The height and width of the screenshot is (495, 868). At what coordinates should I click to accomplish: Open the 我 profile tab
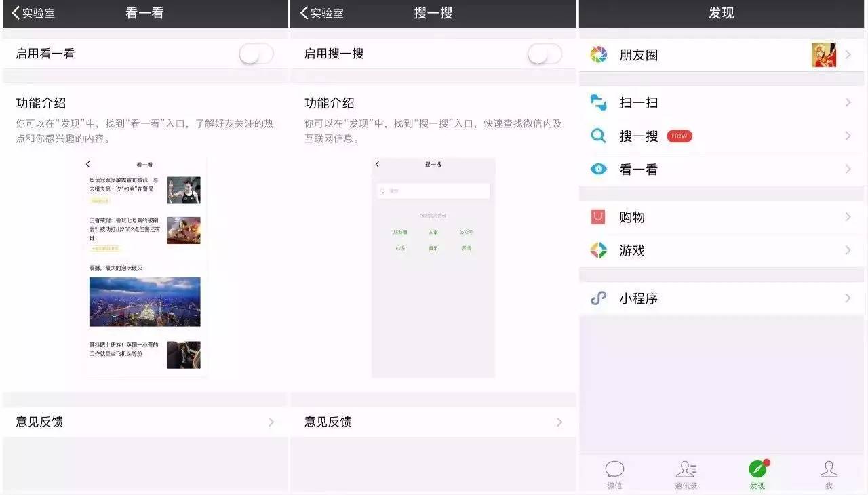click(829, 474)
